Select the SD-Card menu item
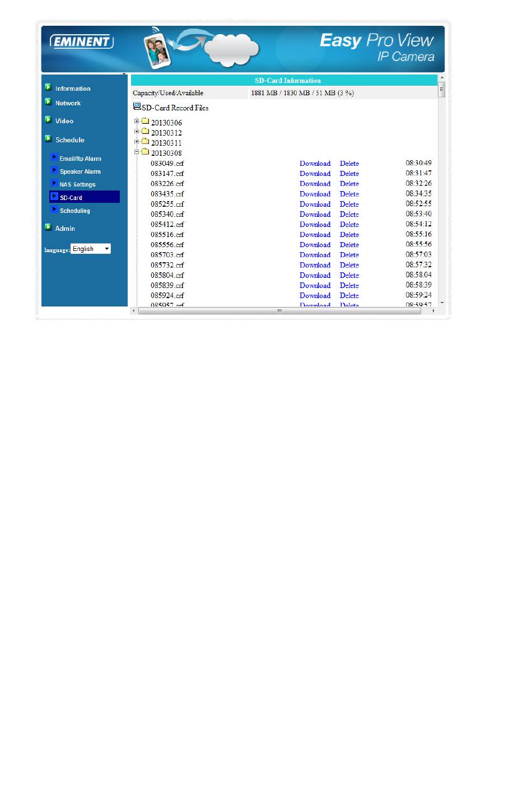The height and width of the screenshot is (799, 532). click(x=71, y=198)
